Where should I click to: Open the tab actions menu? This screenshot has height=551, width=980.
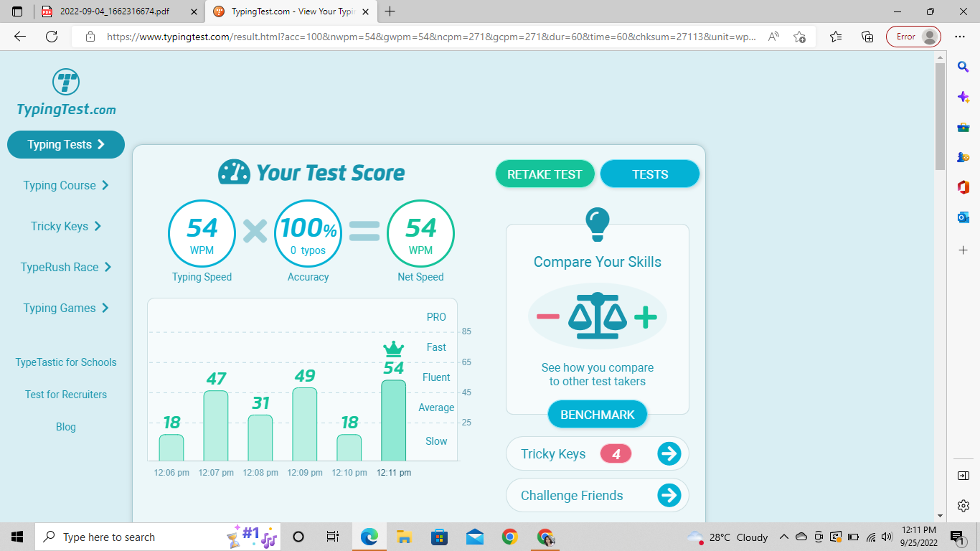click(x=17, y=11)
